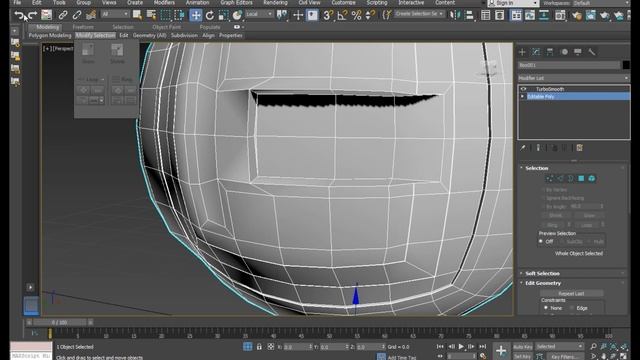This screenshot has height=360, width=640.
Task: Open the Modifiers menu
Action: (164, 2)
